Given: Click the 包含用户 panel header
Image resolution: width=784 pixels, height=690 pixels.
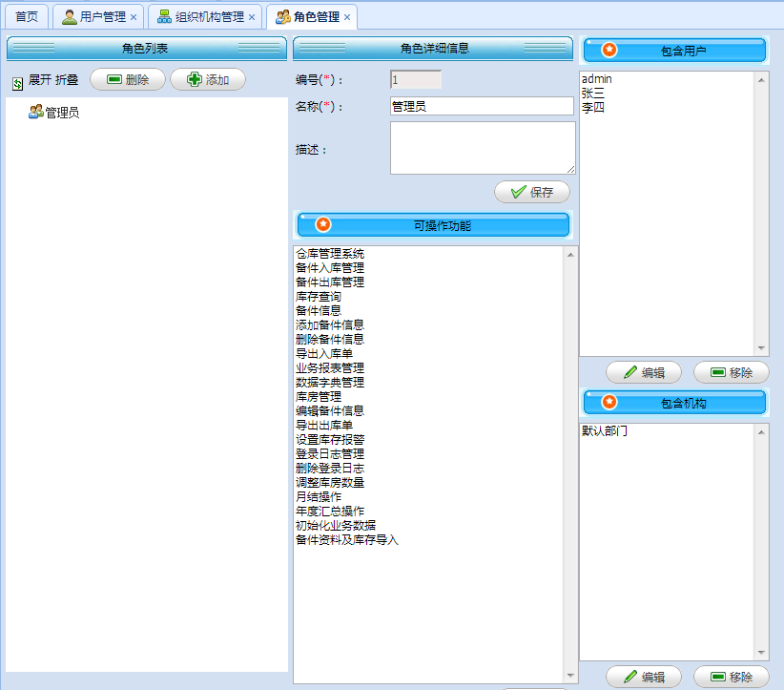Looking at the screenshot, I should click(674, 51).
